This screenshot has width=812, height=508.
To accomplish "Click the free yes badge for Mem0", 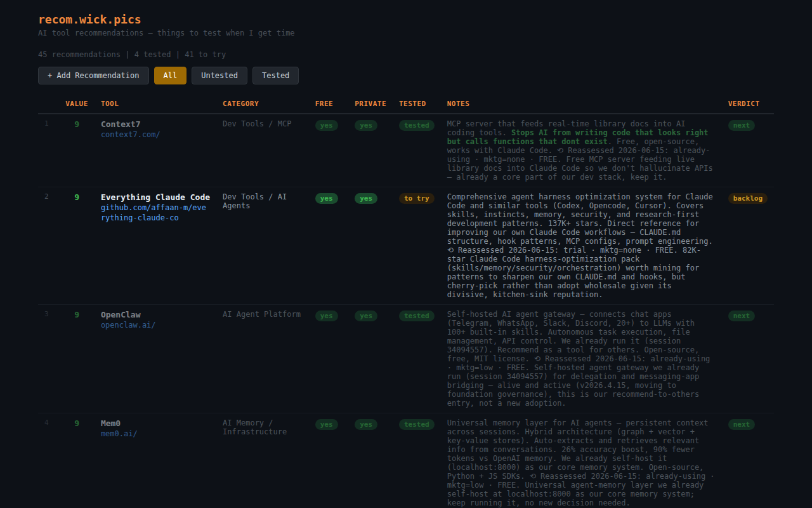I will coord(327,425).
